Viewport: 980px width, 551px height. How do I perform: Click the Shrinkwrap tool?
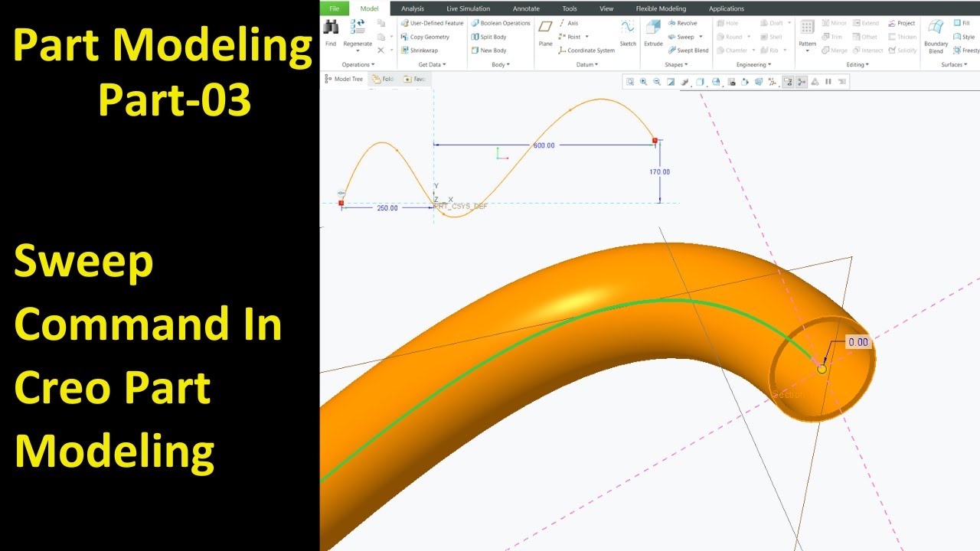tap(420, 51)
